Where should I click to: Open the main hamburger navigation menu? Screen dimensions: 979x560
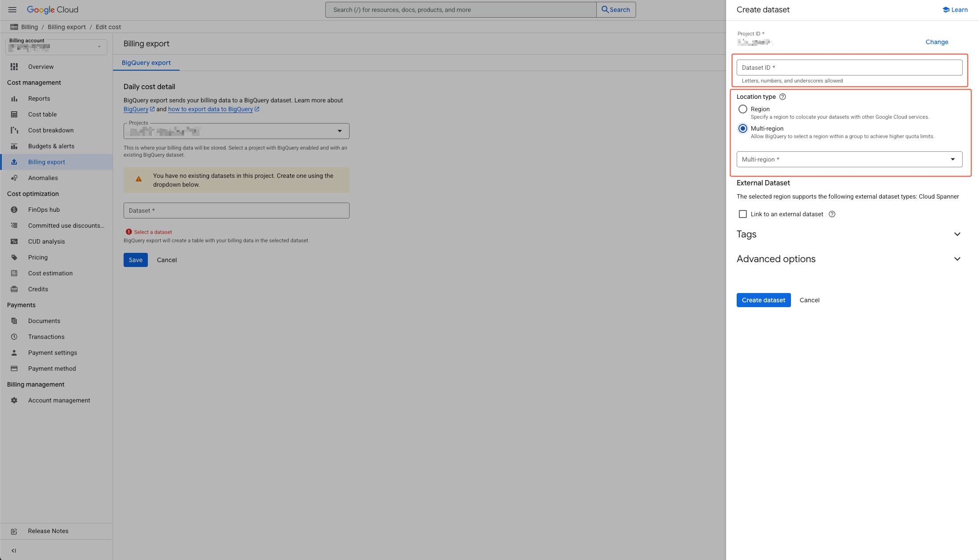click(12, 10)
